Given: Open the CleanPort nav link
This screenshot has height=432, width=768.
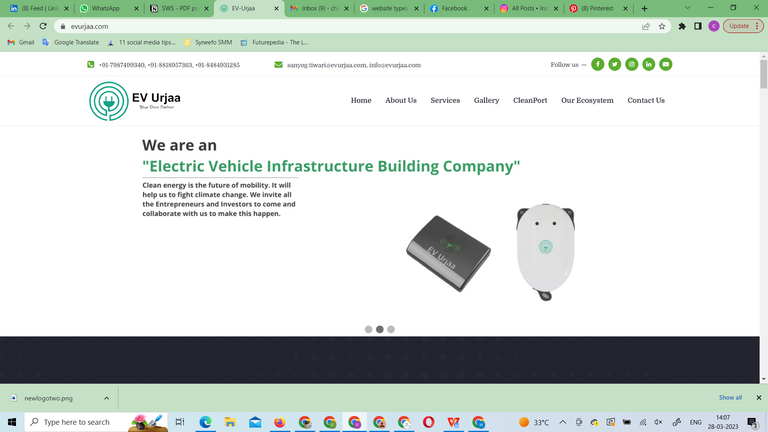Looking at the screenshot, I should point(530,100).
